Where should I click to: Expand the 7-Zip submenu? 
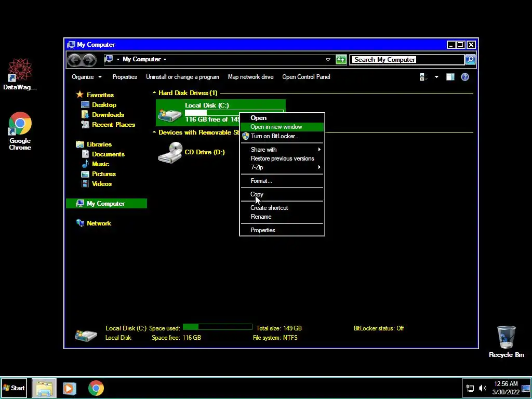tap(282, 167)
